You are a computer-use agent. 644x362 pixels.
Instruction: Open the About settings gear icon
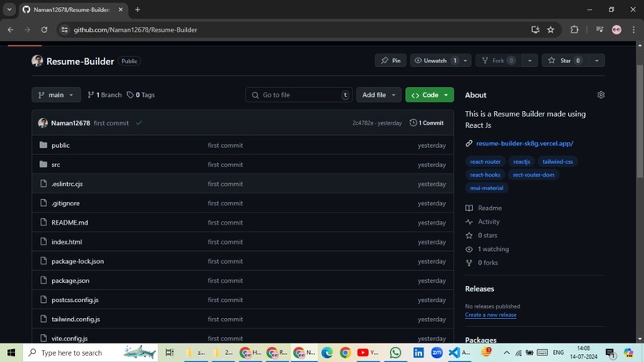tap(601, 95)
